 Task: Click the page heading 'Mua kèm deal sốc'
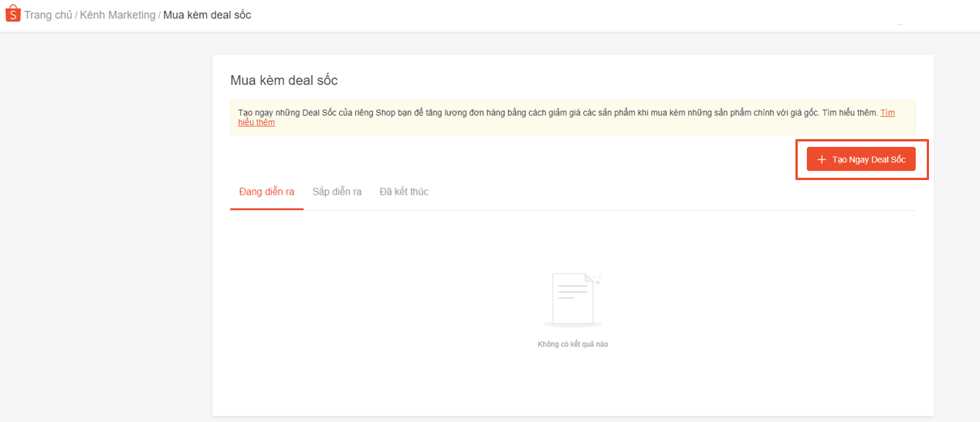point(283,80)
